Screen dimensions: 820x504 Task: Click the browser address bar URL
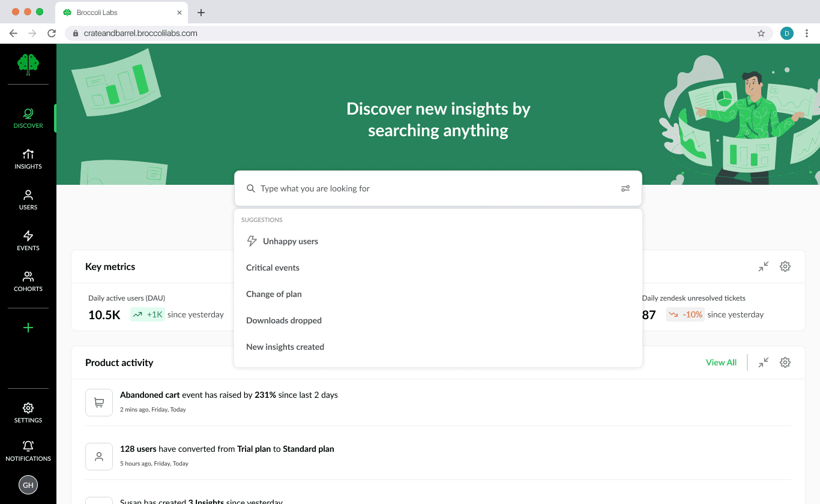[x=140, y=34]
